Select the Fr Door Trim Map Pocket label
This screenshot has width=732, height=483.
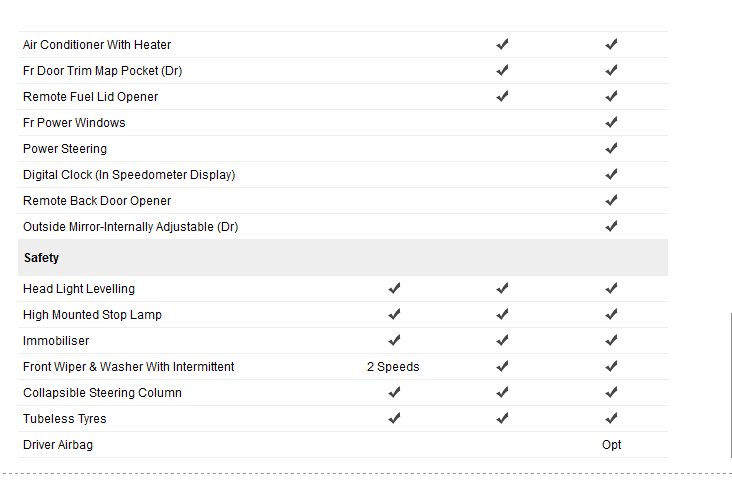[x=102, y=71]
